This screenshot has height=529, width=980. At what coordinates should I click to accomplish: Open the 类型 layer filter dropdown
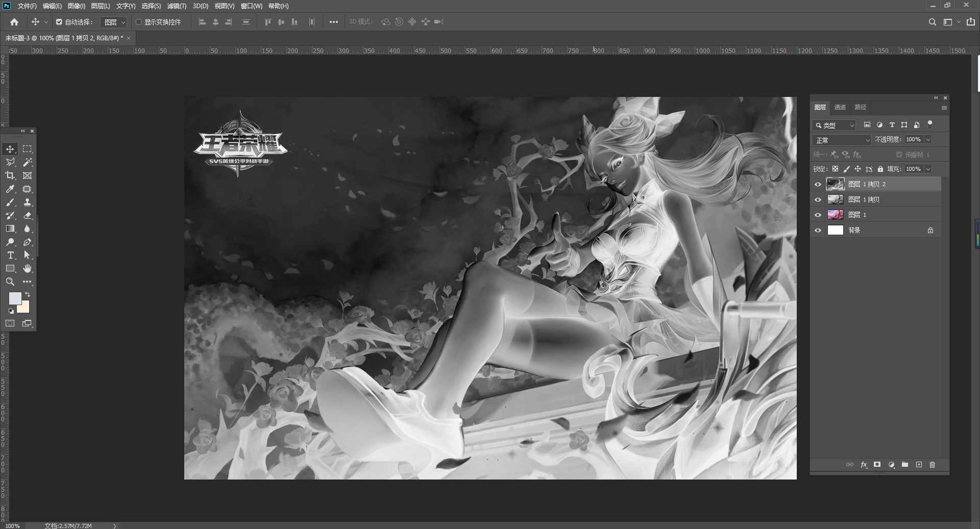pyautogui.click(x=835, y=125)
